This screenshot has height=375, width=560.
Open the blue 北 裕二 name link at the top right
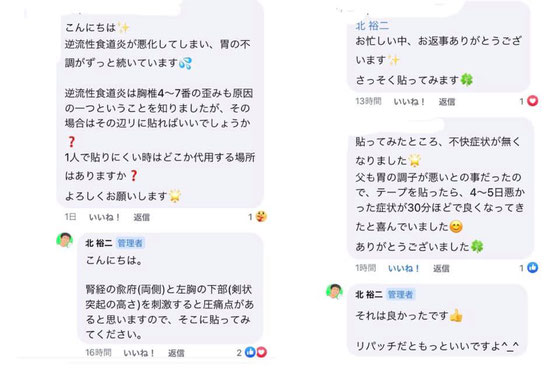pos(372,26)
